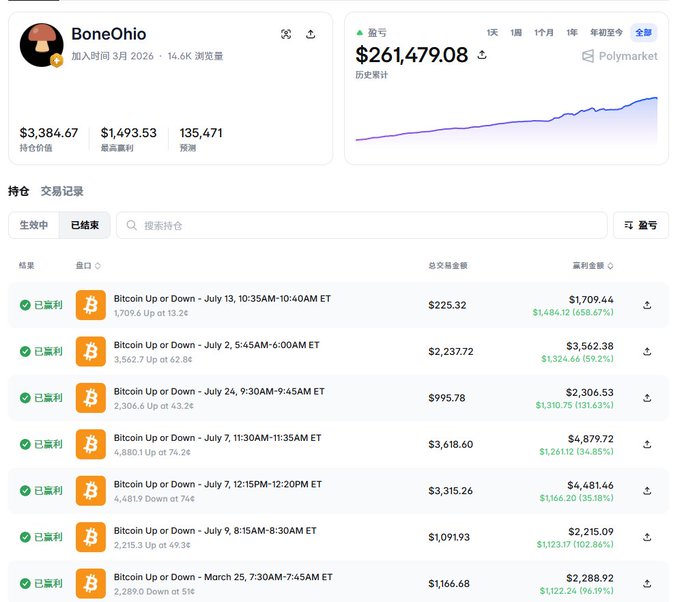
Task: Click the 已赢利 check icon for July 24 row
Action: 25,398
